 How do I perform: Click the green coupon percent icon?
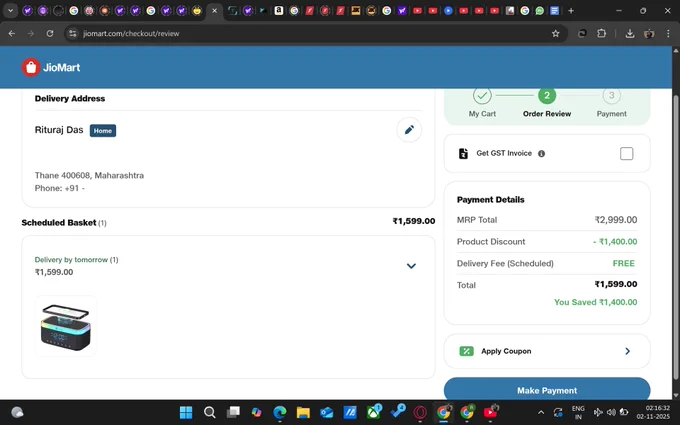(x=466, y=351)
